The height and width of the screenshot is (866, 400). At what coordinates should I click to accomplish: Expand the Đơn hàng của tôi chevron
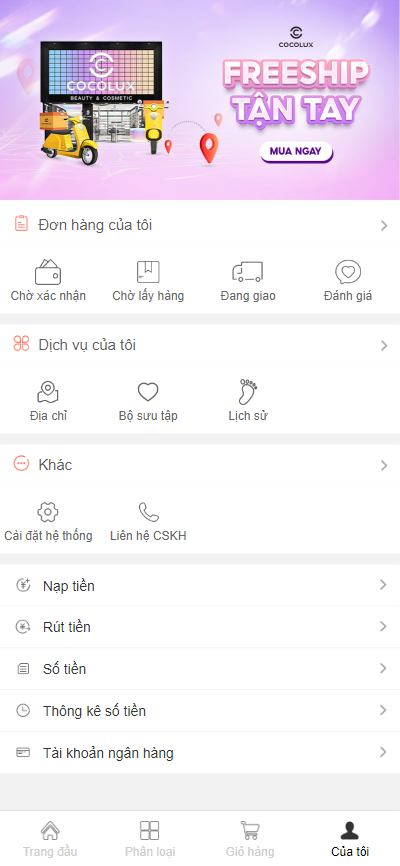coord(384,225)
